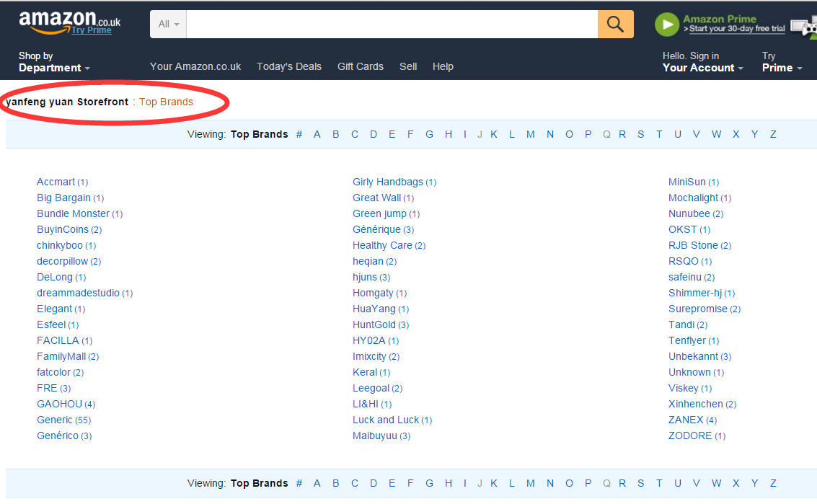The image size is (817, 504).
Task: Select letter A in top alphabet bar
Action: [x=317, y=134]
